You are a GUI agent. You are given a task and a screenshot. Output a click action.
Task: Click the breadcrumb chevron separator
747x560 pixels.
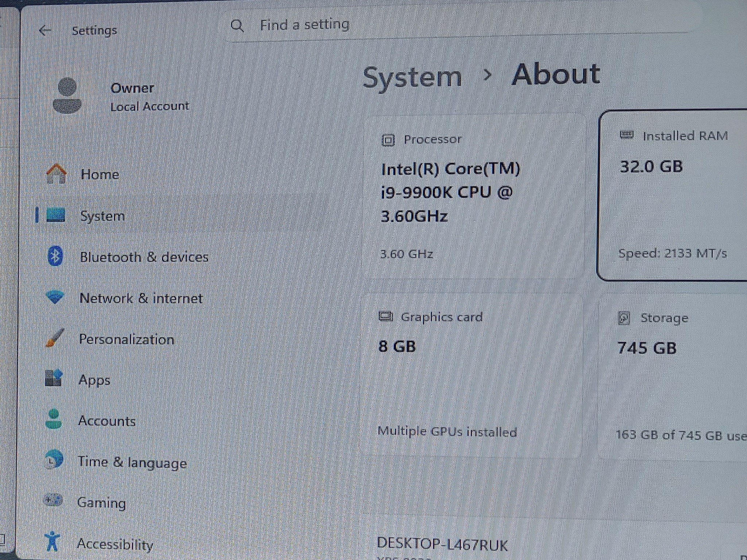(487, 75)
